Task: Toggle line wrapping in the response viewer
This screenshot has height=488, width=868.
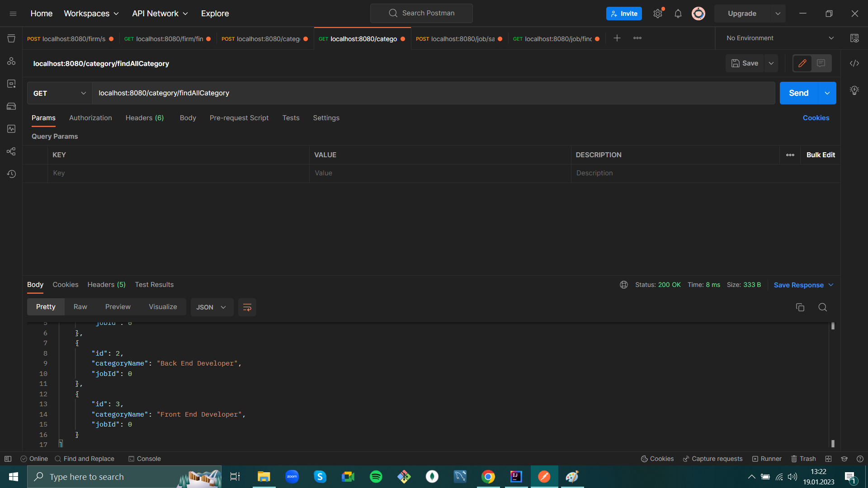Action: (x=247, y=307)
